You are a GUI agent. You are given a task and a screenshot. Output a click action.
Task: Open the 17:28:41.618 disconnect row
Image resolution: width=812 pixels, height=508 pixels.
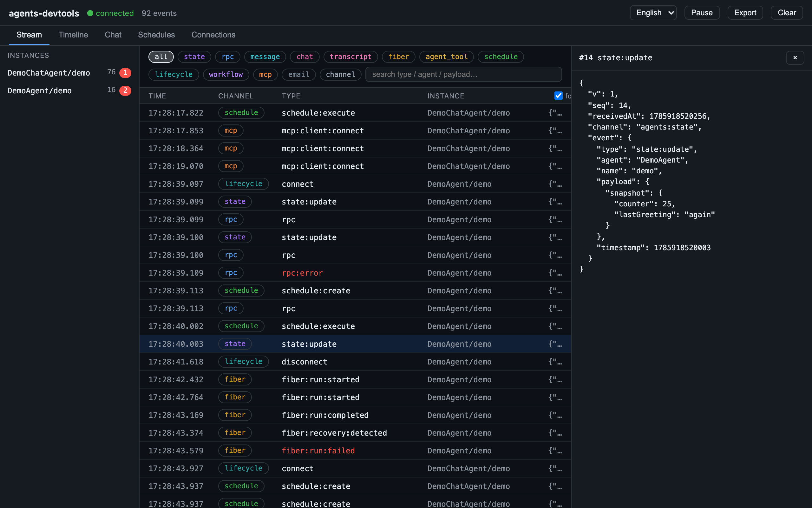point(355,362)
